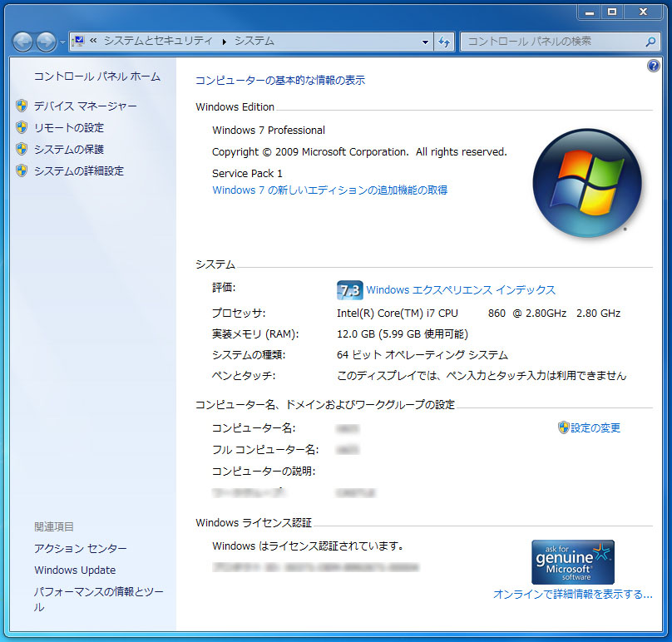Expand the arrow after システムとセキュリティ breadcrumb
Screen dimensions: 672x642
tap(223, 41)
